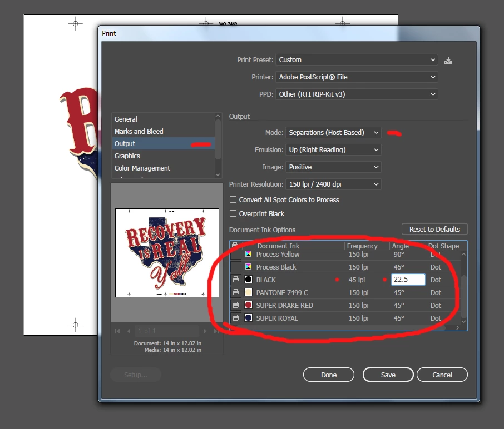Enable the Overprint Black checkbox
The height and width of the screenshot is (429, 504).
[x=233, y=213]
